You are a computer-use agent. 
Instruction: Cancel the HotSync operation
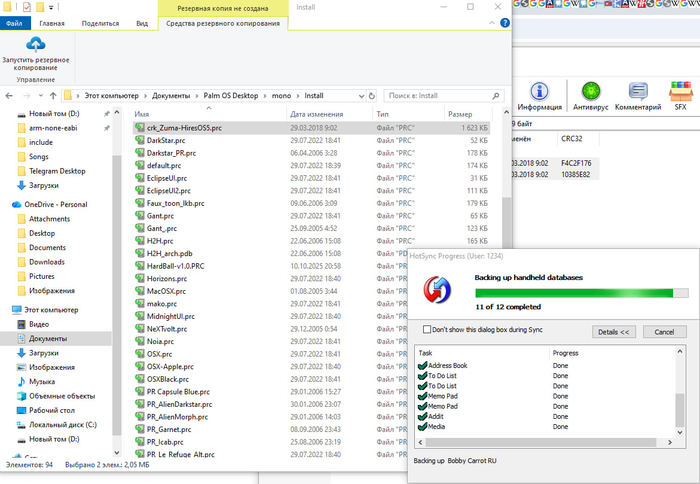[664, 331]
